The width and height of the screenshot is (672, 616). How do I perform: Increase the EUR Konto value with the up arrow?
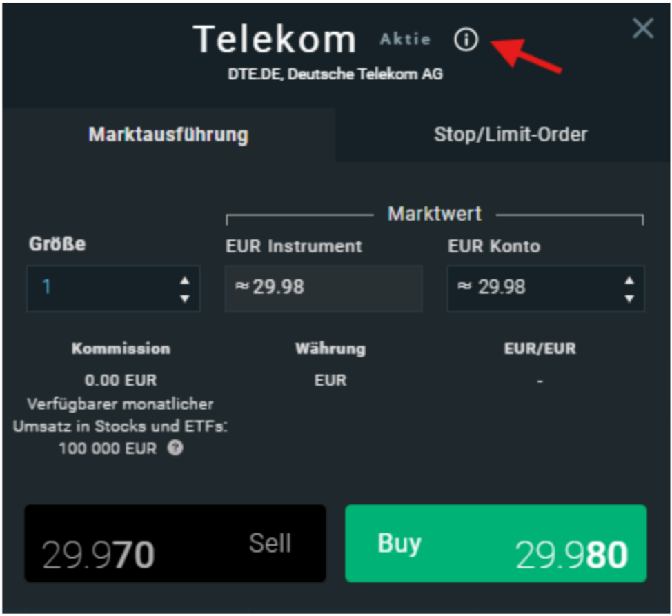628,281
